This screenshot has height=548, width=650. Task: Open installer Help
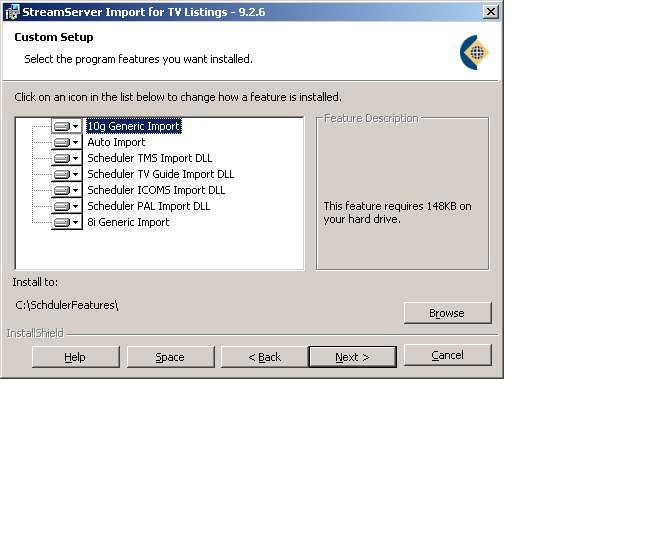click(75, 357)
